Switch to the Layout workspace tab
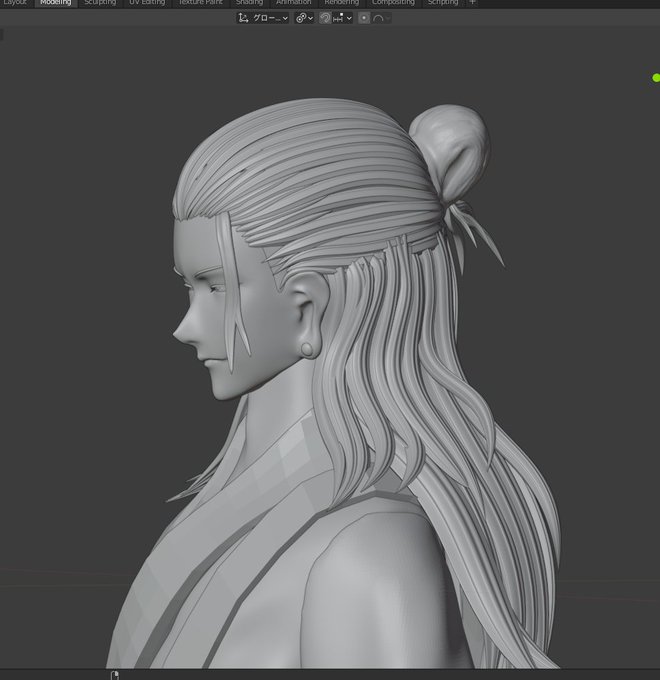This screenshot has width=660, height=680. (x=15, y=3)
